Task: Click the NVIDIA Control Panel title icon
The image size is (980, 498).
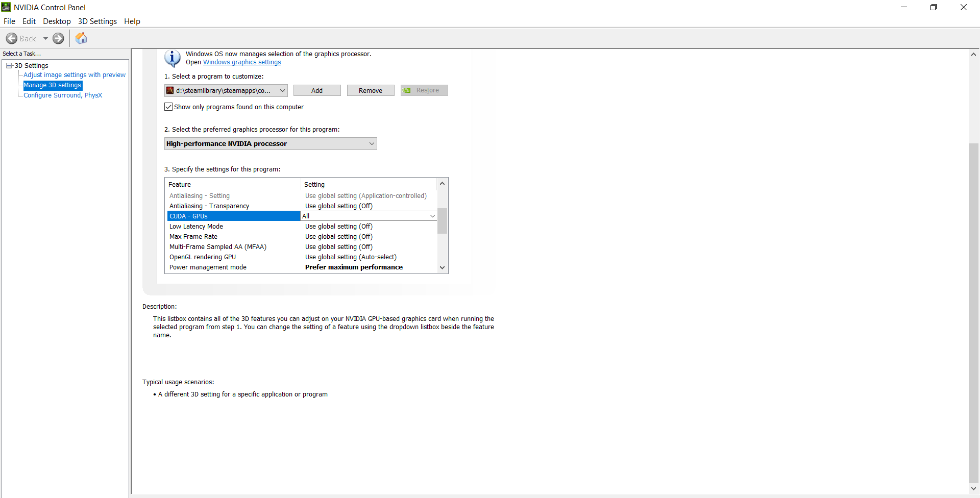Action: tap(6, 7)
